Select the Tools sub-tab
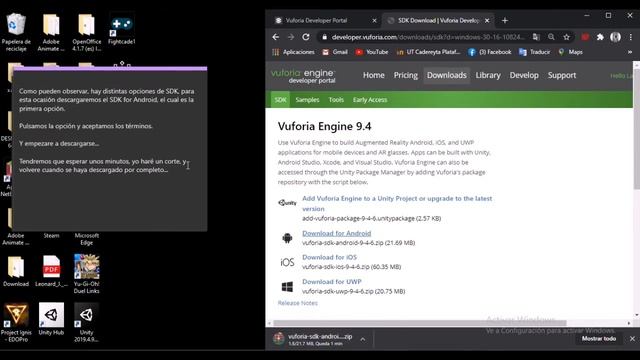 pos(336,100)
